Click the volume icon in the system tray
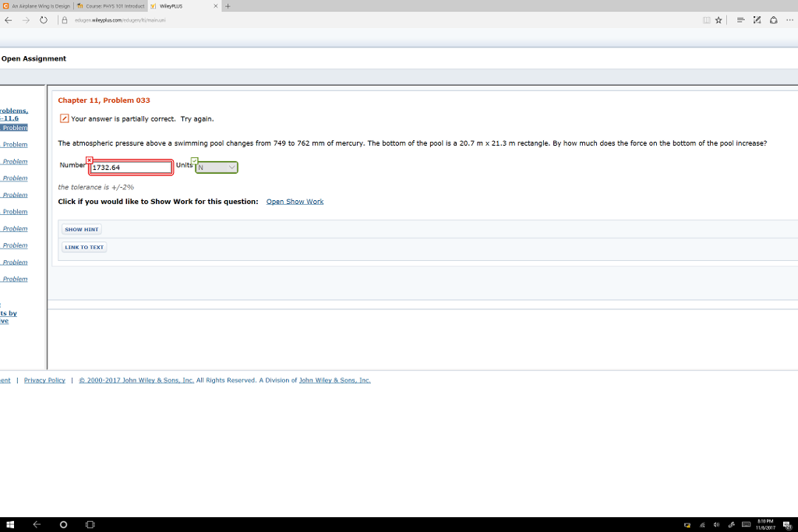798x532 pixels. [x=716, y=524]
